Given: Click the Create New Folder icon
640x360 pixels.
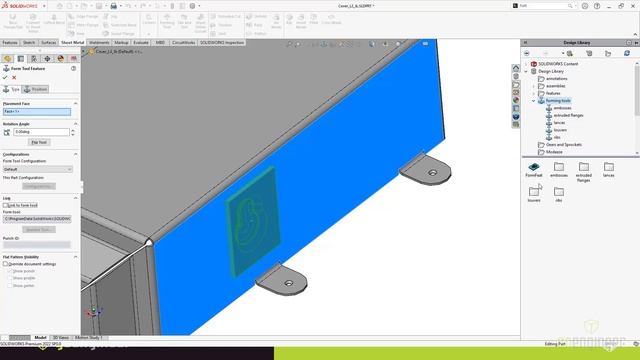Looking at the screenshot, I should click(608, 53).
